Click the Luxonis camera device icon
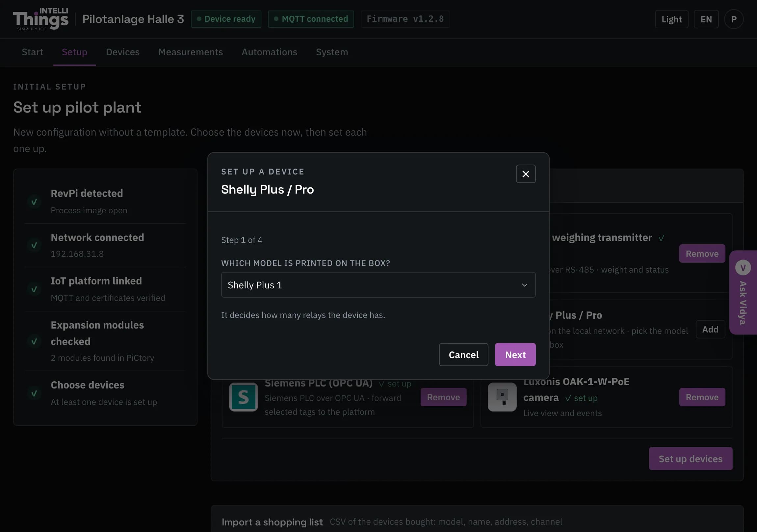 502,397
